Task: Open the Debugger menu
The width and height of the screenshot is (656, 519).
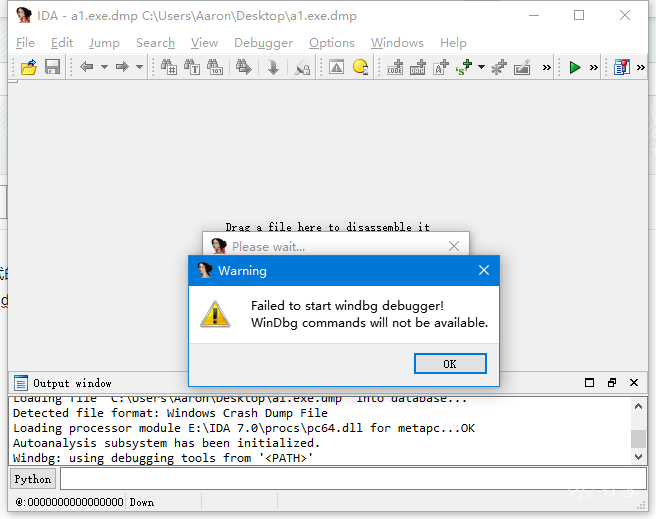Action: pyautogui.click(x=264, y=43)
